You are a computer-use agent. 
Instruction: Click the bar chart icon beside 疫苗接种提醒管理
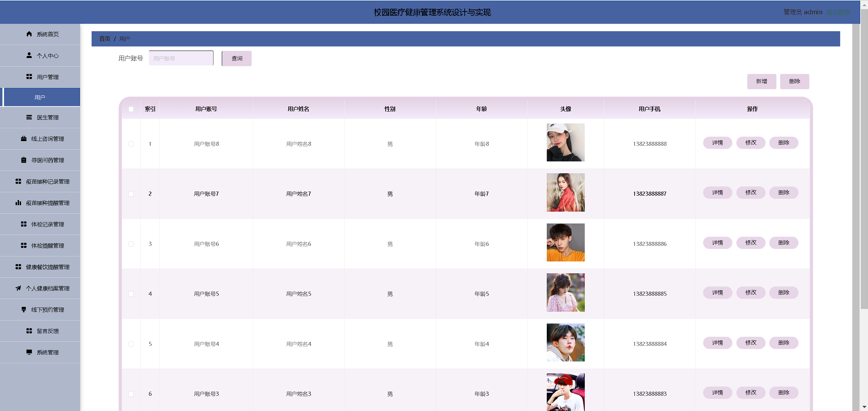point(18,203)
